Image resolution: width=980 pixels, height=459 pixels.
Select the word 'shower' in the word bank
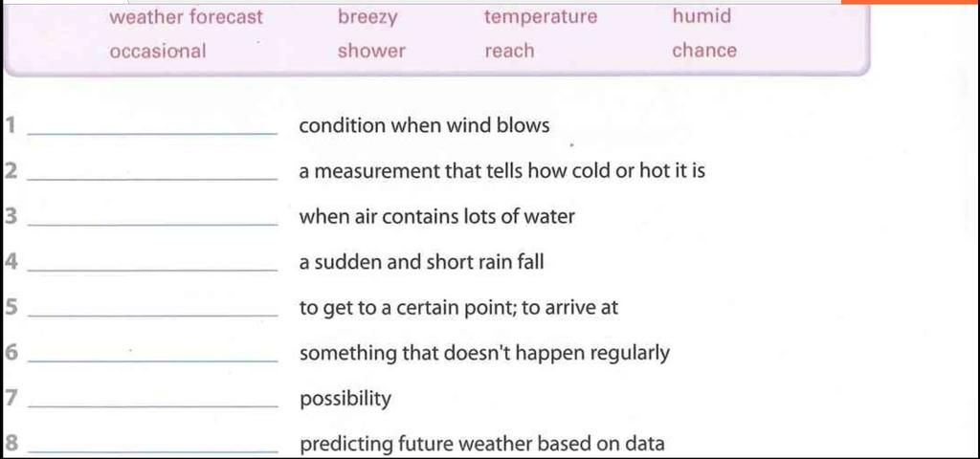pyautogui.click(x=371, y=52)
